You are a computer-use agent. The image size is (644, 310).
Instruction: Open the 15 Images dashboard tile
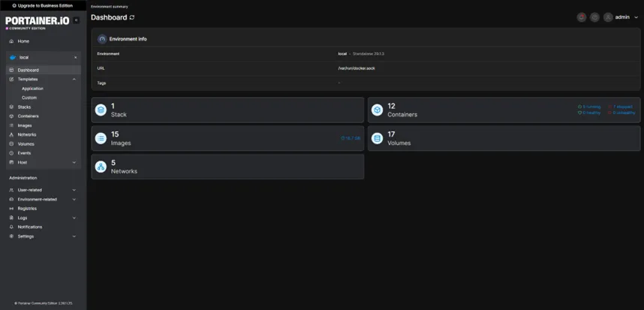pos(227,138)
